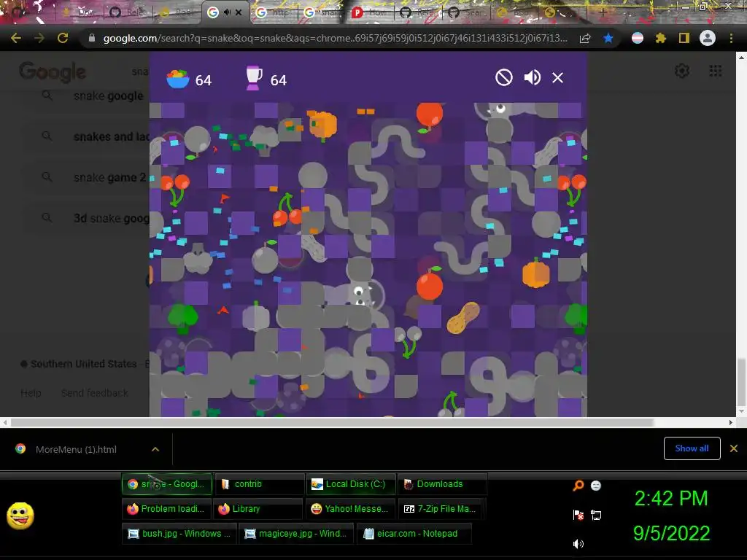Click the orange magnifier tray icon

pos(578,485)
